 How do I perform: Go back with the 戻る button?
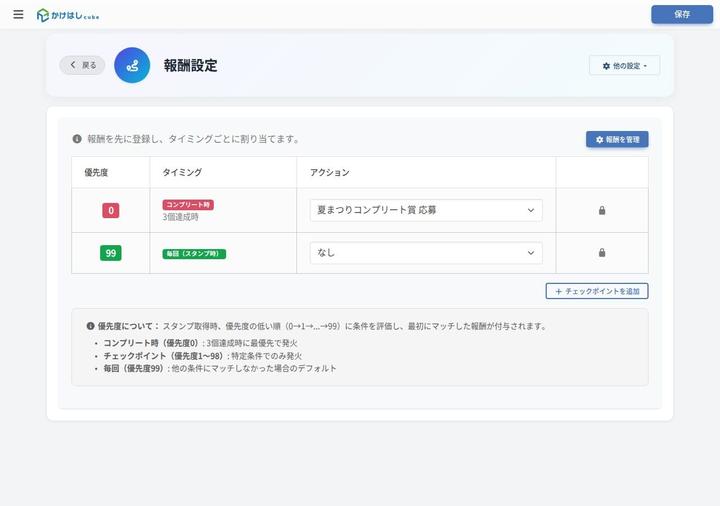coord(82,65)
